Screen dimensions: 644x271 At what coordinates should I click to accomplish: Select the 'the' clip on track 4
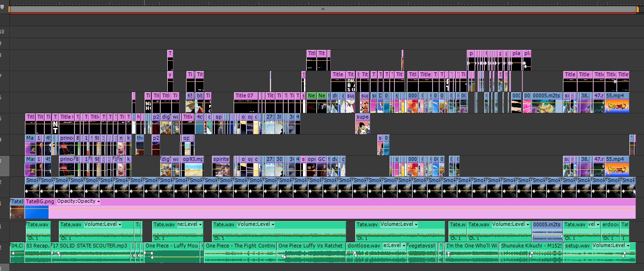140,145
